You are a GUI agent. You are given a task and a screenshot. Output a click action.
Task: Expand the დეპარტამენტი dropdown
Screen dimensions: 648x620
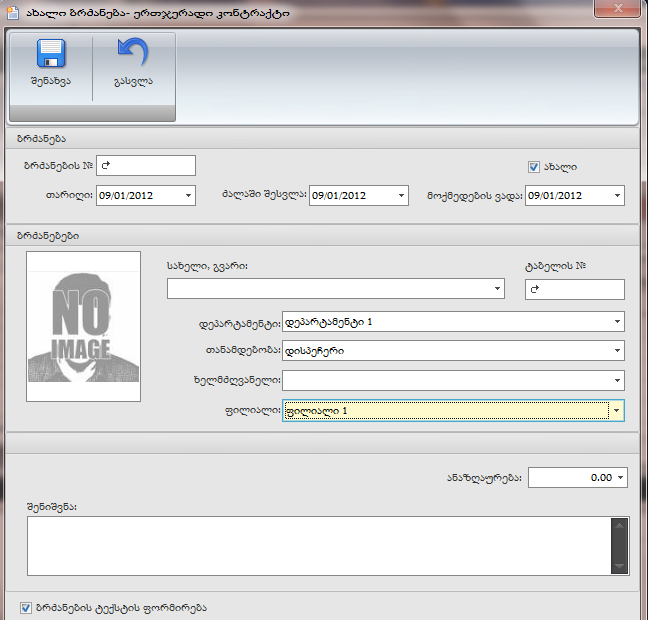(x=617, y=322)
